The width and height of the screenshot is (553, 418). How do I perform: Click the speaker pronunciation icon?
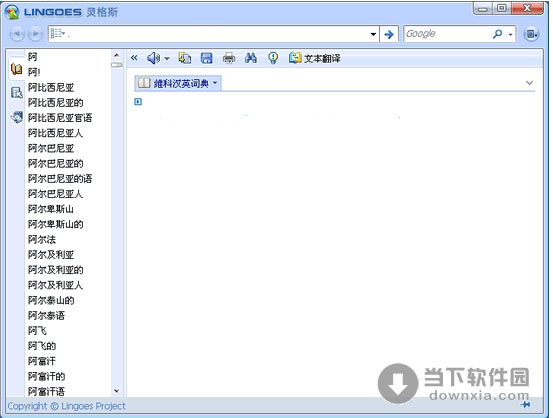pyautogui.click(x=153, y=58)
